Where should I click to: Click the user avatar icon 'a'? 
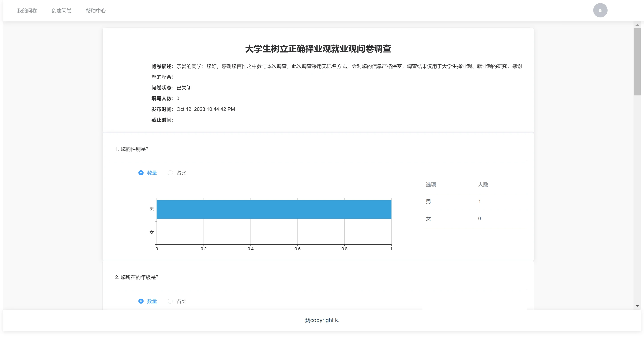pyautogui.click(x=600, y=10)
